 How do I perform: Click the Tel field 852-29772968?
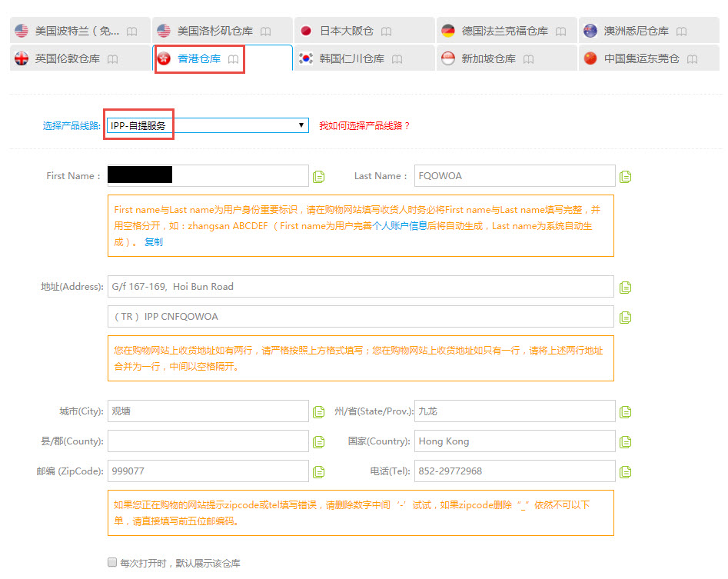(515, 471)
